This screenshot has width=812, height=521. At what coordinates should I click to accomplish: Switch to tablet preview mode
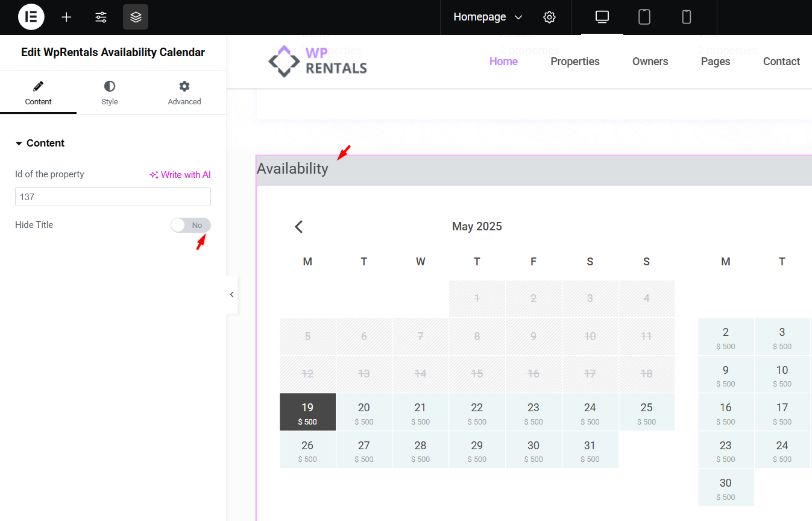[x=644, y=17]
